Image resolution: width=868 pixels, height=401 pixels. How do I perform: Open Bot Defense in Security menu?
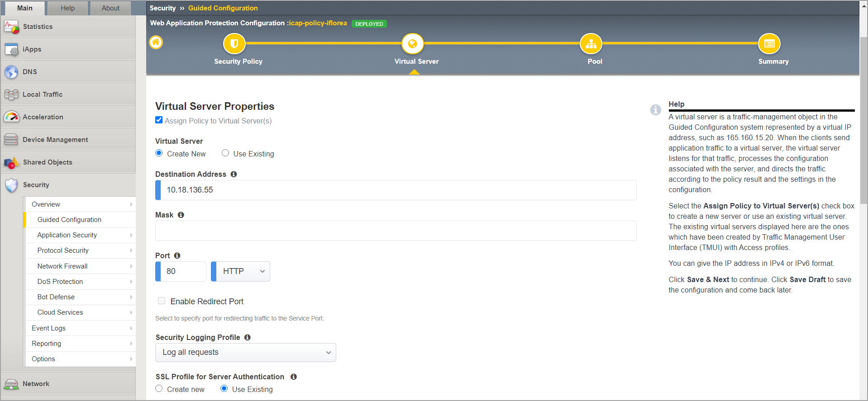click(56, 297)
